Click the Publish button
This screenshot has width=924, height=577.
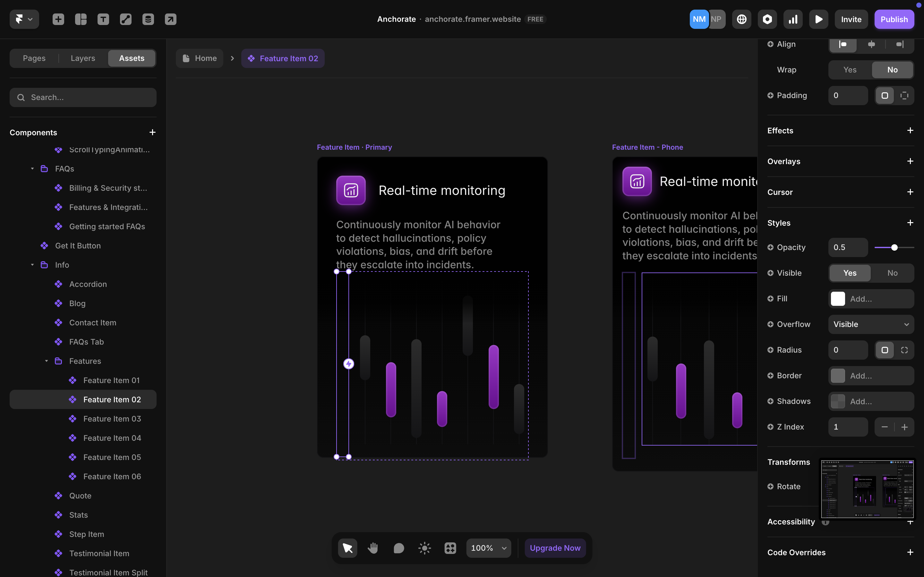point(894,19)
